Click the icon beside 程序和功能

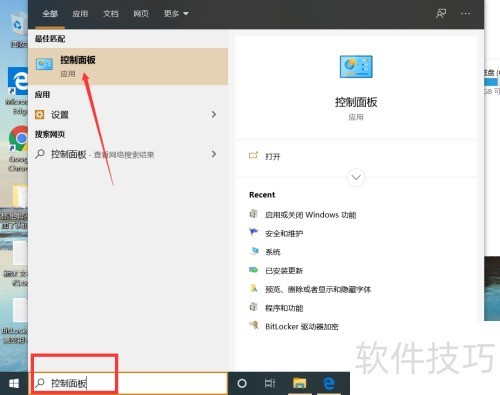[x=254, y=307]
